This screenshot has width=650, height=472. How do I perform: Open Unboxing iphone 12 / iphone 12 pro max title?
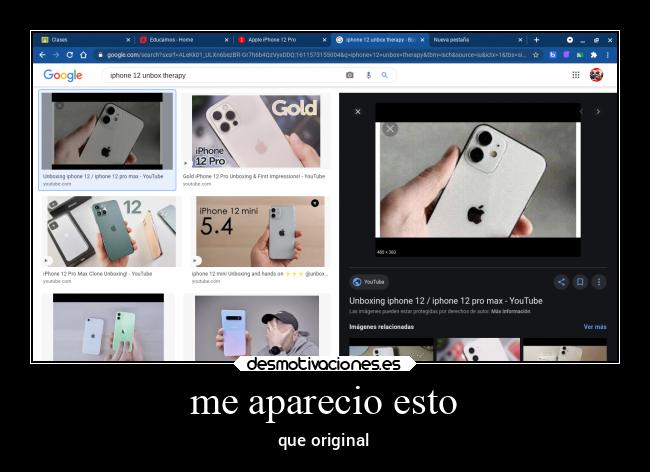(x=446, y=301)
